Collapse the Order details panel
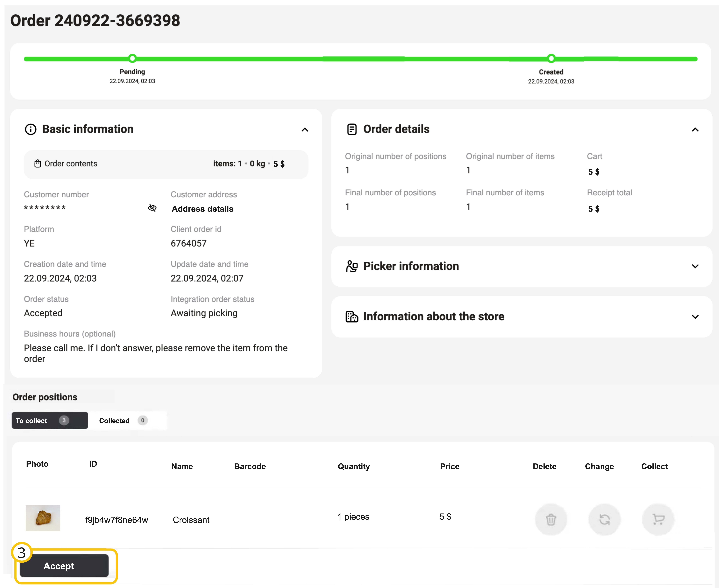Viewport: 723px width, 588px height. click(x=695, y=130)
